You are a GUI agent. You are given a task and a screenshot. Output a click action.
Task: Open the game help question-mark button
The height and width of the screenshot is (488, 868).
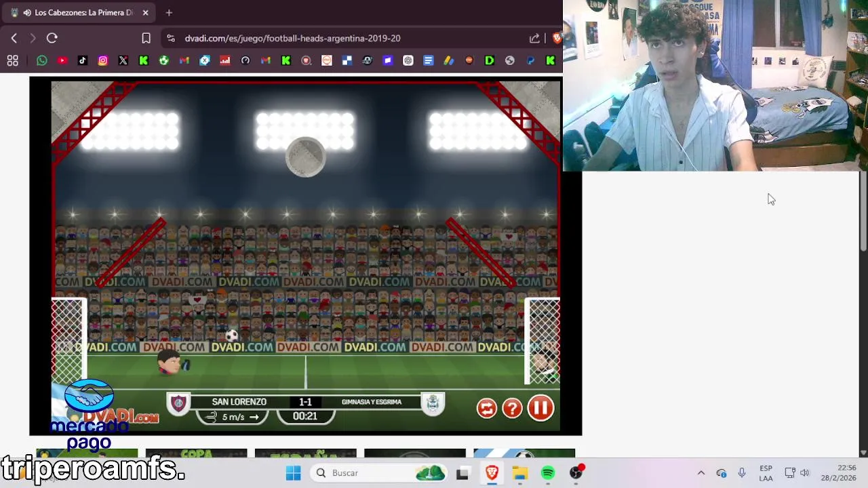(x=513, y=408)
